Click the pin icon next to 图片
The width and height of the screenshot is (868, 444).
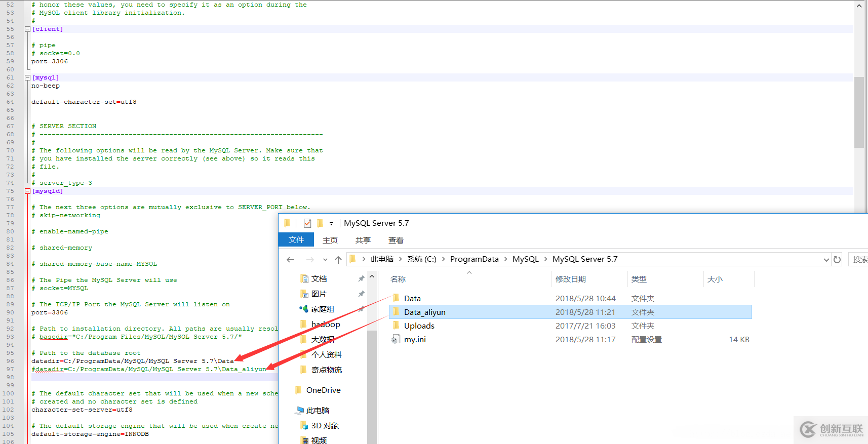pos(361,294)
